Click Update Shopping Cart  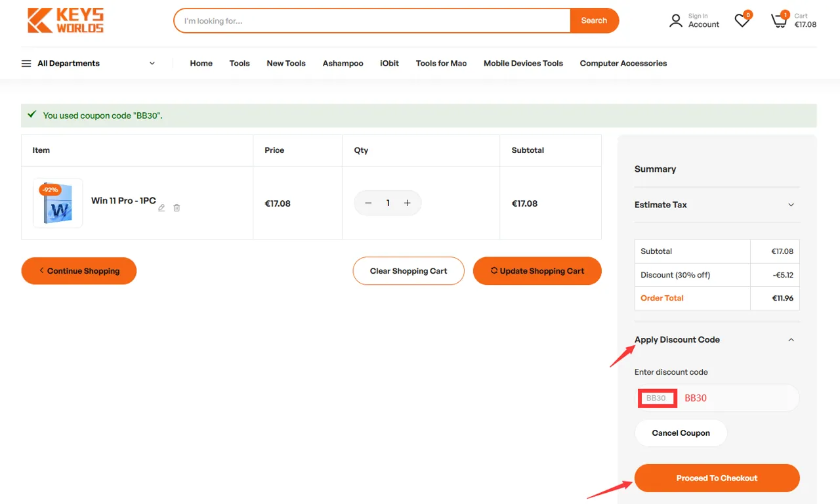[537, 271]
